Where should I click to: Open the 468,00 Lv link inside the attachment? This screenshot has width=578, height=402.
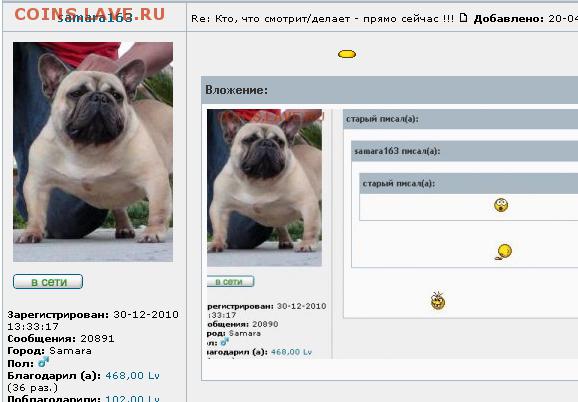pyautogui.click(x=291, y=352)
